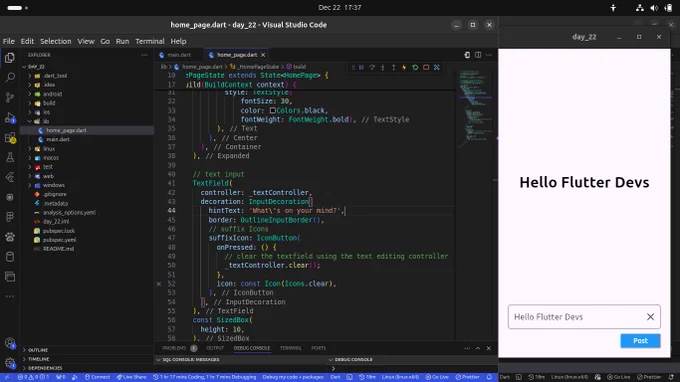Click the Post button
Image resolution: width=680 pixels, height=382 pixels.
640,341
